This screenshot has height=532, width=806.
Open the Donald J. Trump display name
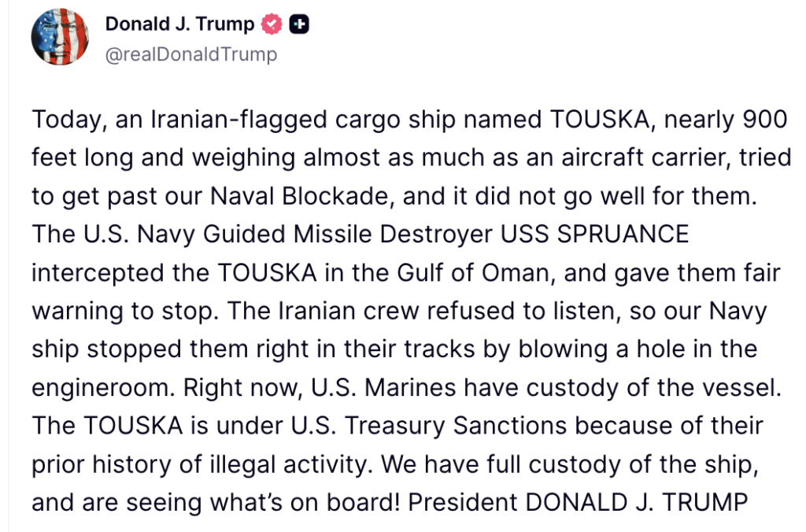click(x=179, y=24)
